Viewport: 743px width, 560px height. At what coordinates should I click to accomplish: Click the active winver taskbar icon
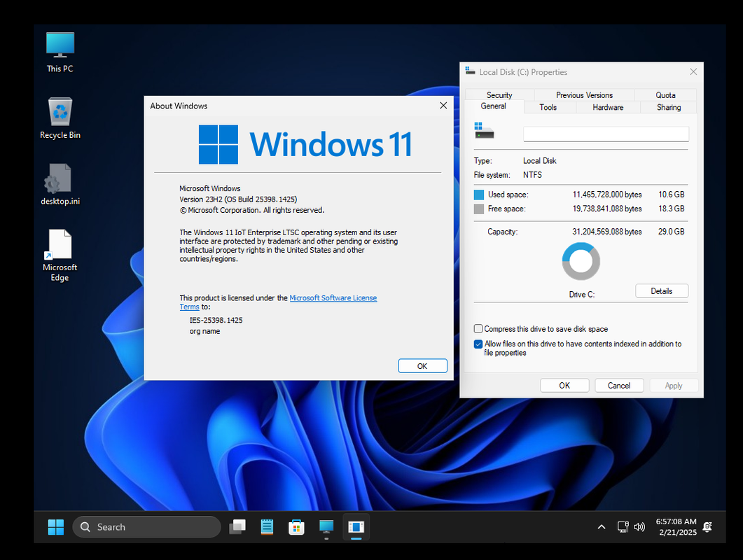[x=356, y=527]
